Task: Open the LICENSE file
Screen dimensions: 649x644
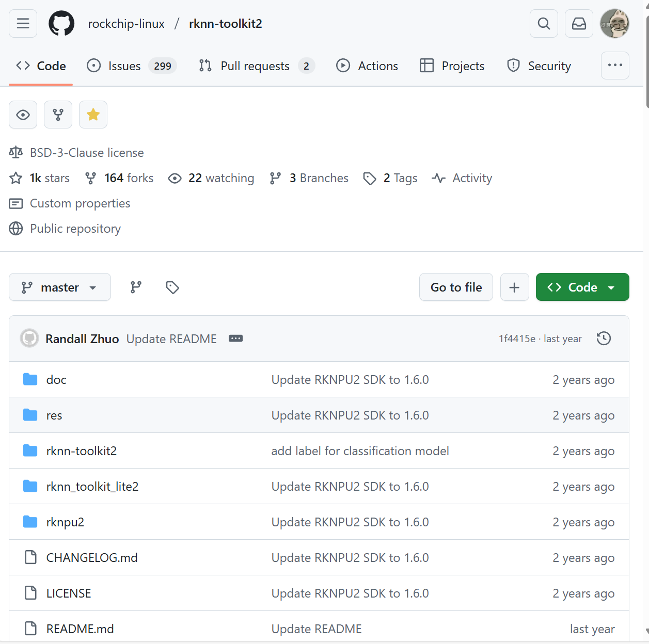Action: [69, 593]
